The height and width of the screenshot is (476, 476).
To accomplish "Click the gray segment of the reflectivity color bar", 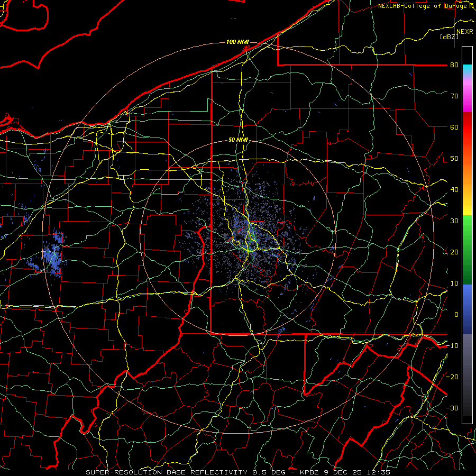I will coord(467,375).
